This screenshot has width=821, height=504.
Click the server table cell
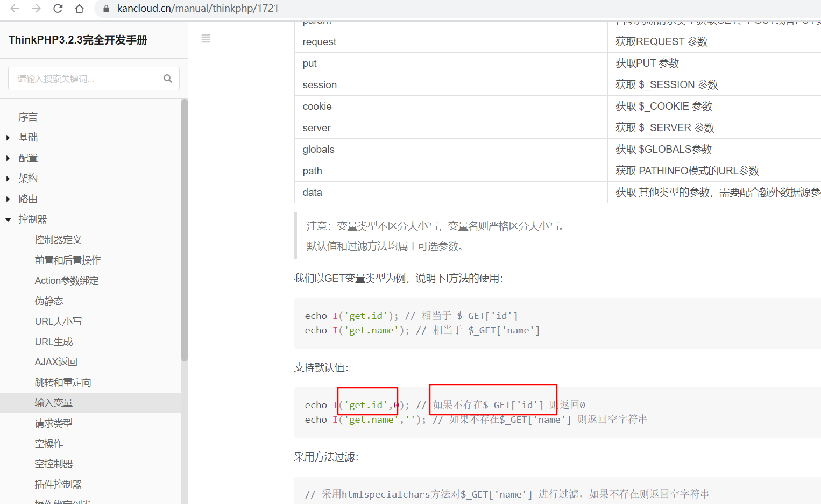tap(451, 128)
